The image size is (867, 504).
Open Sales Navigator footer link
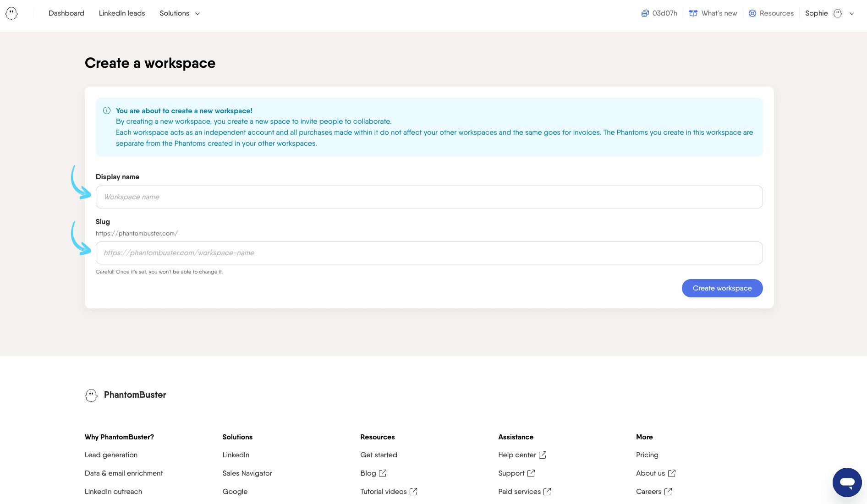pyautogui.click(x=247, y=473)
